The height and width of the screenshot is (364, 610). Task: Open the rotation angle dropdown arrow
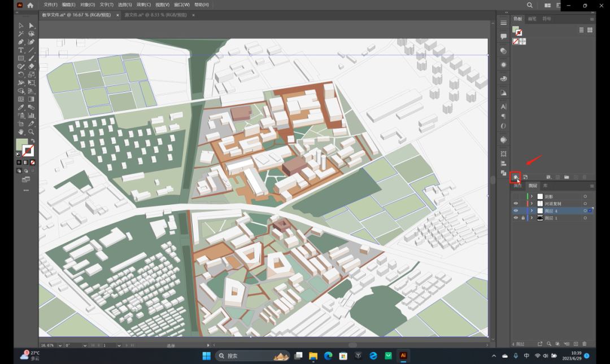(85, 345)
